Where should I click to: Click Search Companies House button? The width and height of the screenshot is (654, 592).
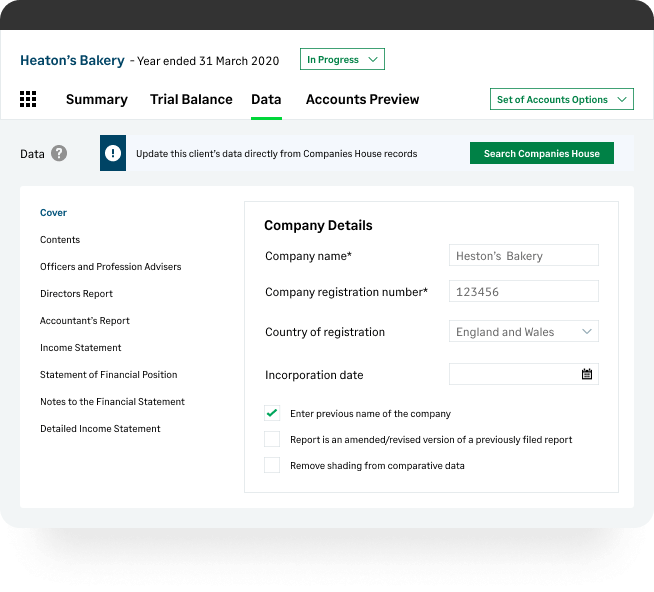(x=541, y=154)
